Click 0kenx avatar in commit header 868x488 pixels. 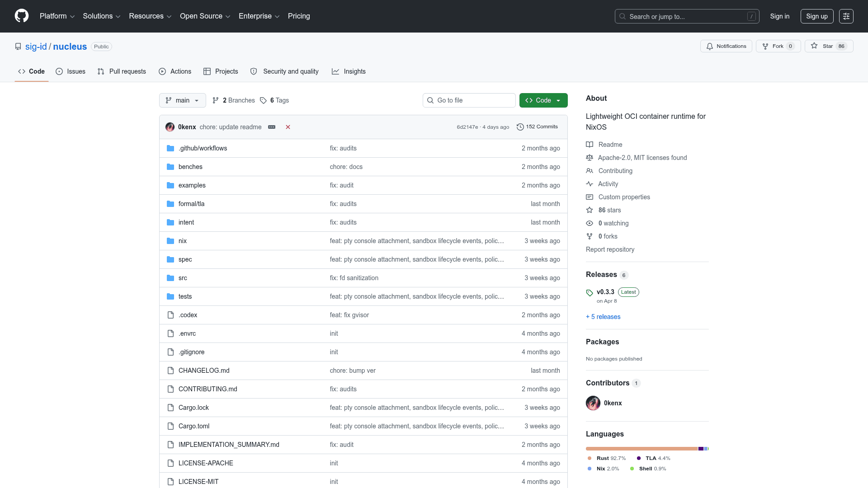click(170, 127)
